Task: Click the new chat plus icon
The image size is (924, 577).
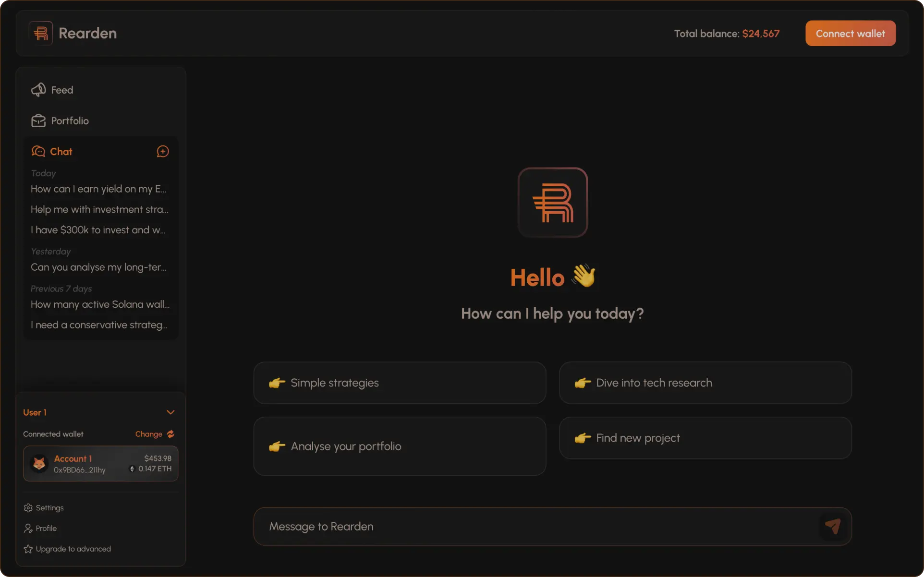Action: [x=163, y=152]
